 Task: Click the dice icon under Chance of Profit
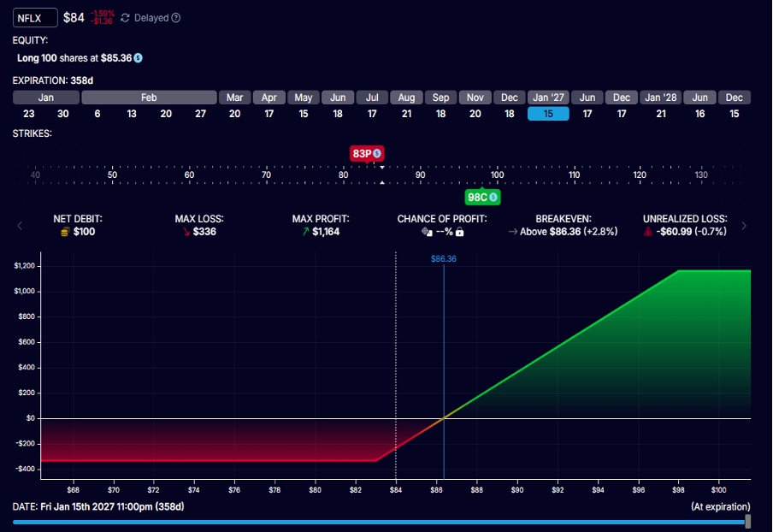(x=427, y=232)
